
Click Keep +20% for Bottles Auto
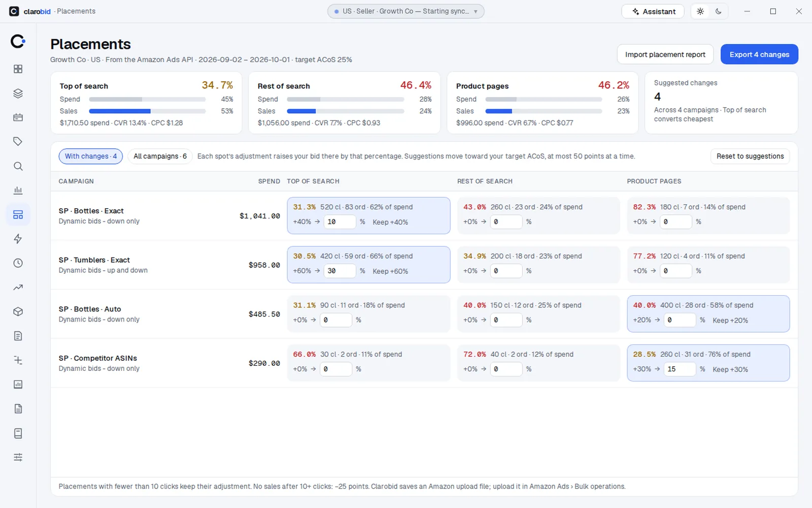730,320
